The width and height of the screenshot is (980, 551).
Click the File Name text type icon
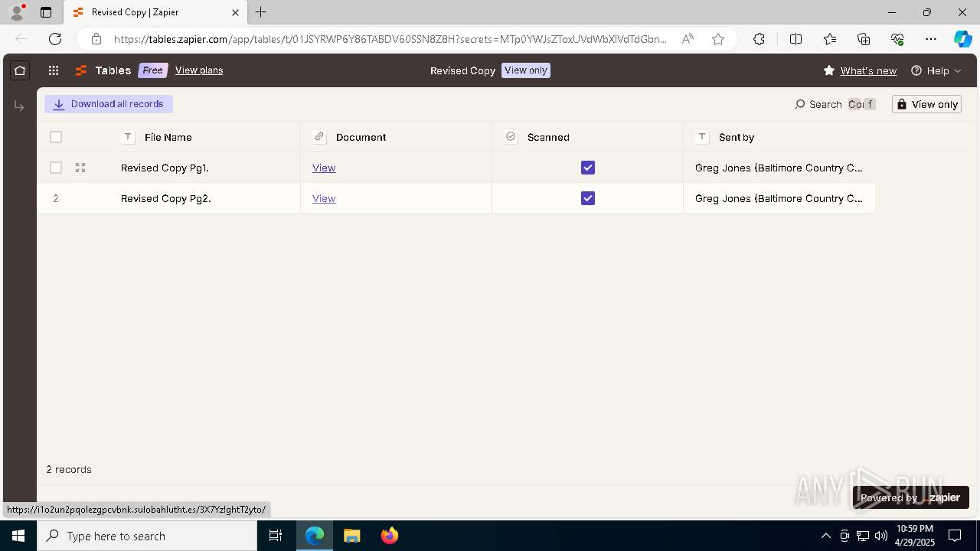click(128, 137)
